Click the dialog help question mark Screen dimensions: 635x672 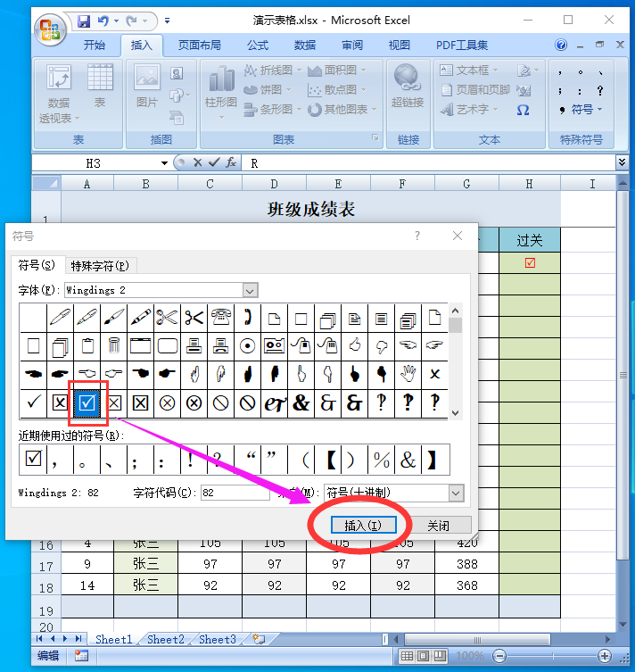tap(417, 236)
